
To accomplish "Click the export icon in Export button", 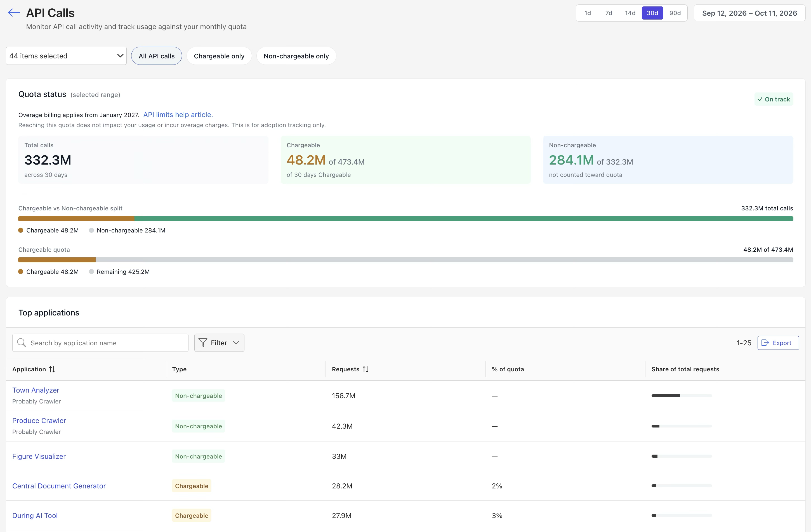I will (x=765, y=343).
